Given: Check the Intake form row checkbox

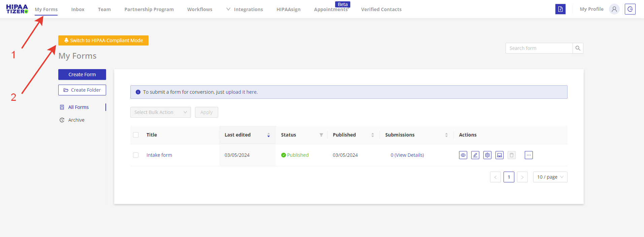Looking at the screenshot, I should (136, 155).
